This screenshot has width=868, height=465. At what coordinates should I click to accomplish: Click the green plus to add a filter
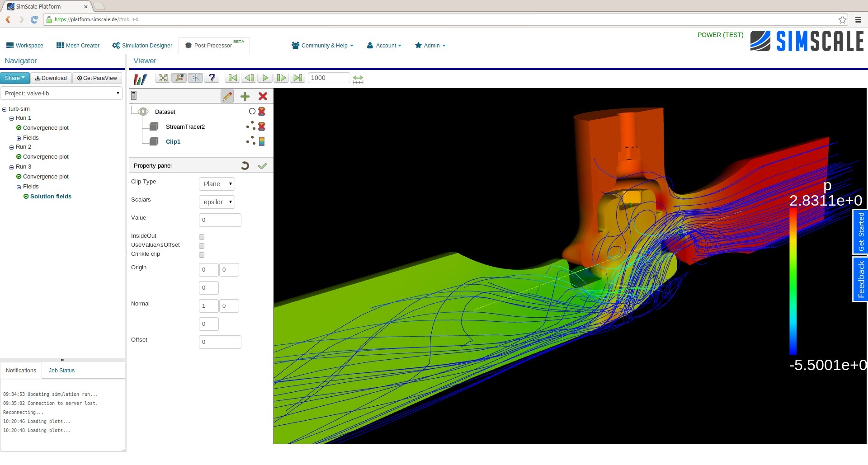[245, 96]
